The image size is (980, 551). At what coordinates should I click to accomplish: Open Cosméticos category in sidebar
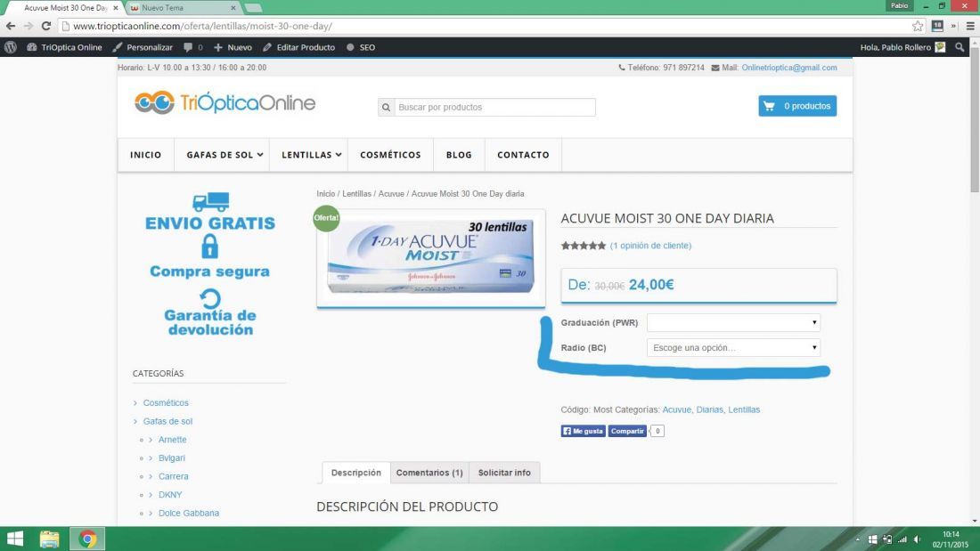click(x=166, y=403)
